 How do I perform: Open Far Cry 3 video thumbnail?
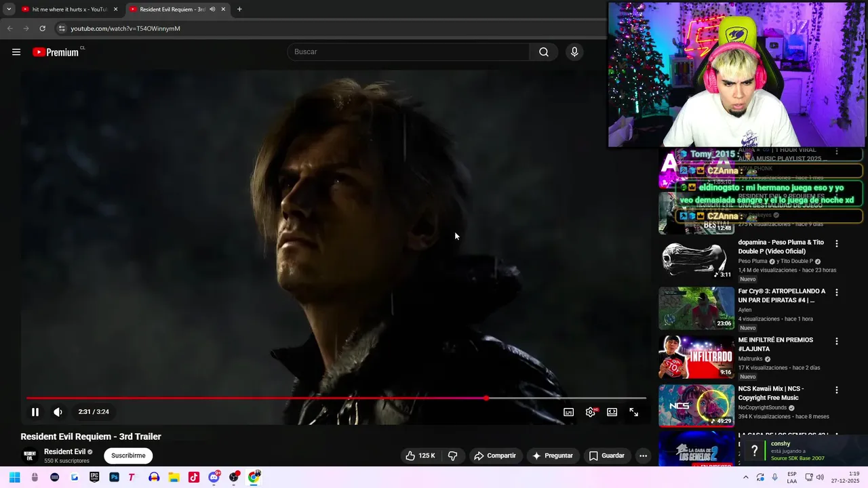[x=696, y=308]
